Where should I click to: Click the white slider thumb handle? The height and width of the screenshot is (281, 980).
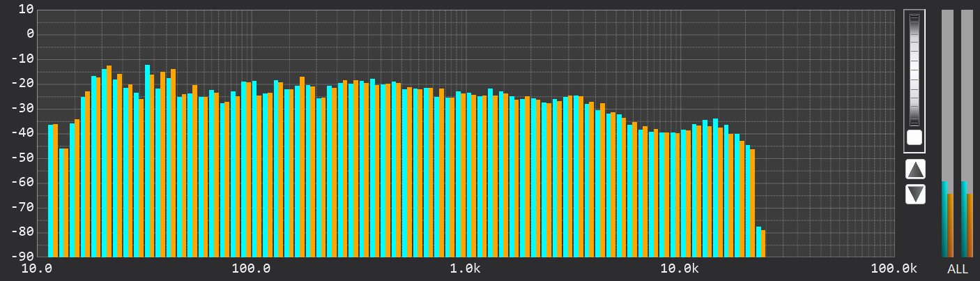[914, 137]
